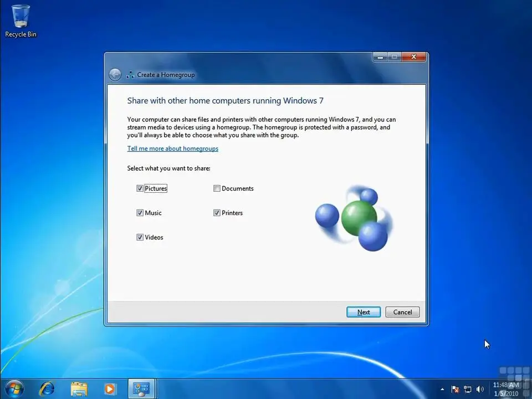Close the Create a Homegroup window
532x399 pixels.
coord(413,57)
